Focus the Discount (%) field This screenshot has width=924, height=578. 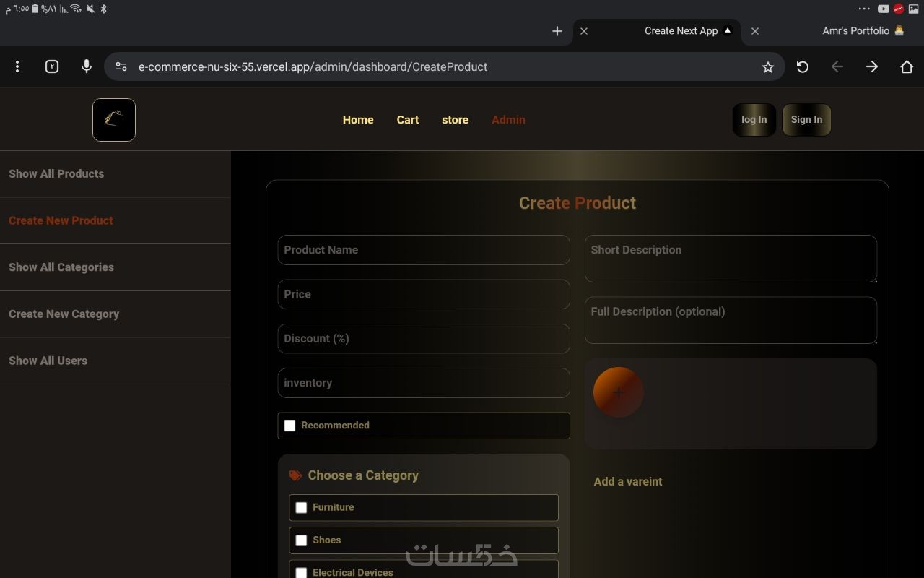[424, 339]
